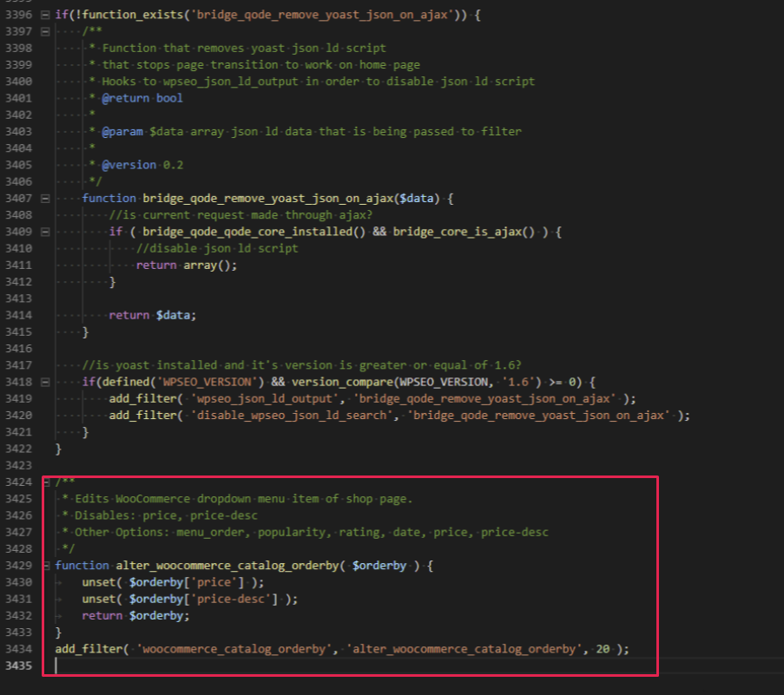
Task: Click '@param $data array' doc line
Action: click(x=312, y=132)
